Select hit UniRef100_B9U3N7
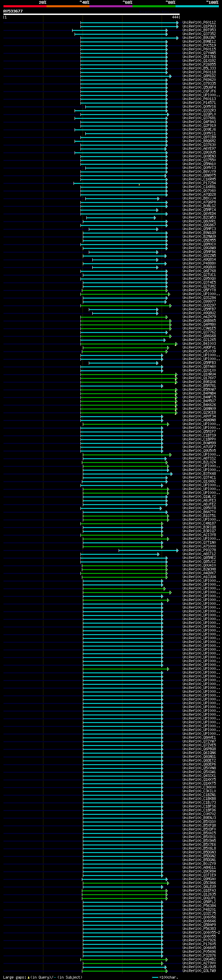 [199, 38]
